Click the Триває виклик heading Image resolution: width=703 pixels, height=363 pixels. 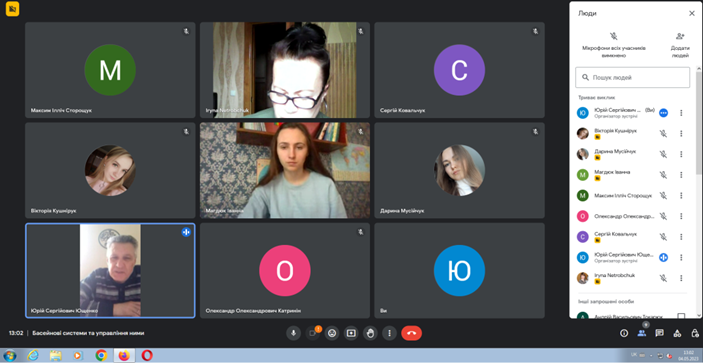(596, 97)
